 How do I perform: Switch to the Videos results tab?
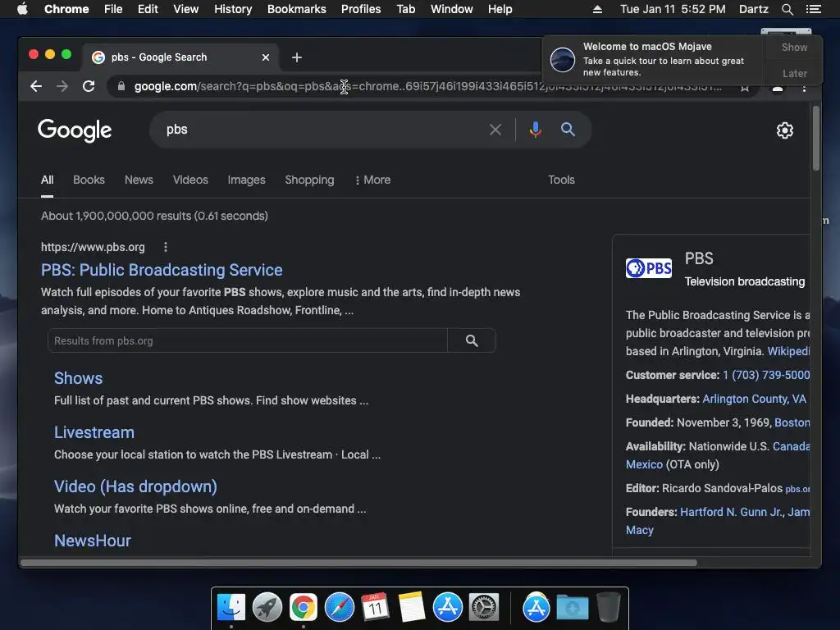pos(190,180)
